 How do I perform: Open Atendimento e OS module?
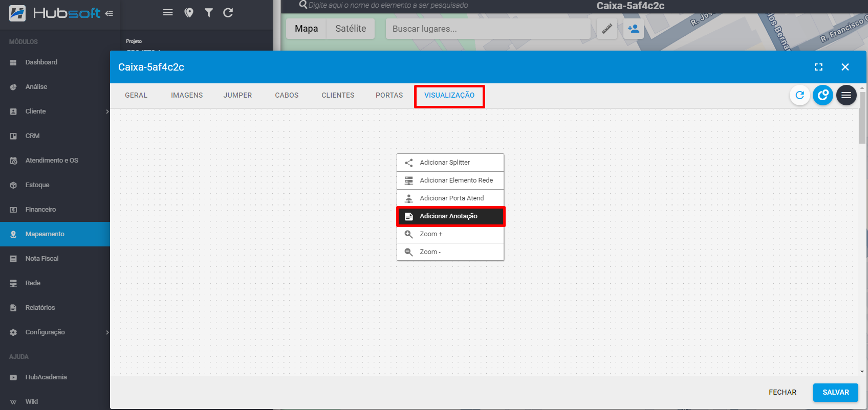tap(55, 161)
